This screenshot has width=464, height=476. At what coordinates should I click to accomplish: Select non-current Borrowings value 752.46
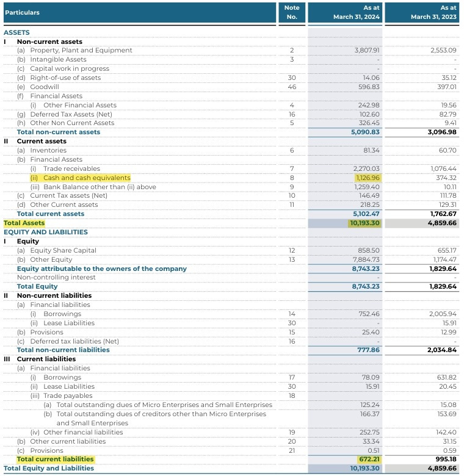(x=369, y=314)
